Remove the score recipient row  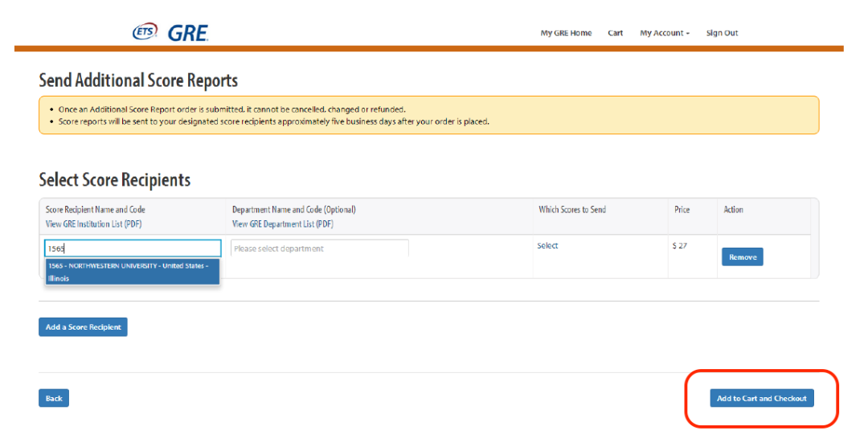coord(743,256)
